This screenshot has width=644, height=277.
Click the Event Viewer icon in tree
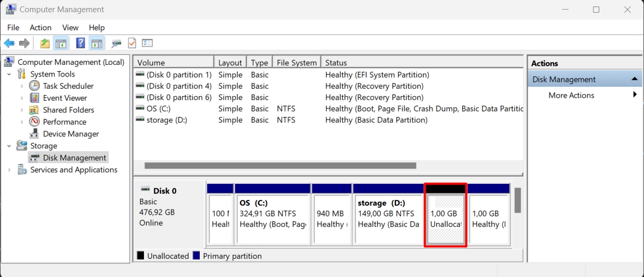click(35, 98)
